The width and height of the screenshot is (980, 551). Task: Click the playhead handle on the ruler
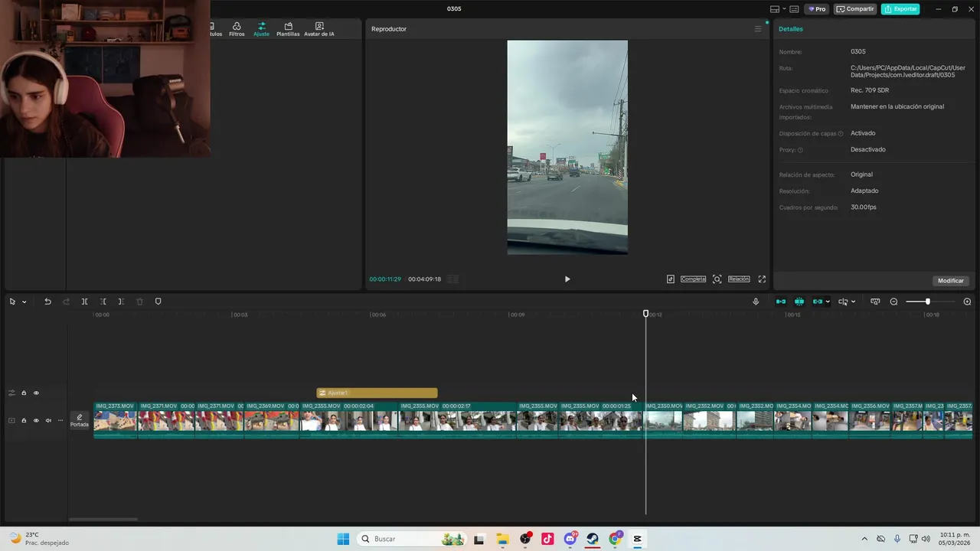point(645,314)
